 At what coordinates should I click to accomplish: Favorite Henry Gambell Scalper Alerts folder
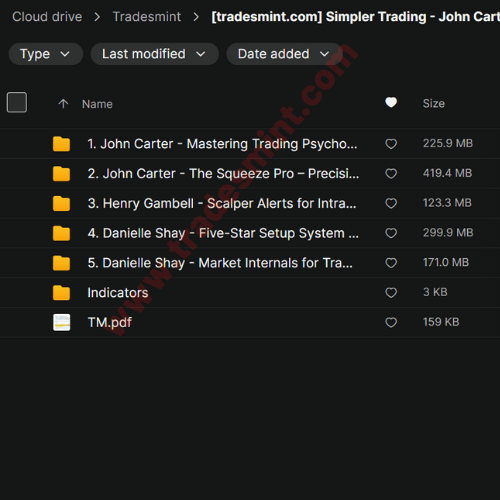pos(391,203)
